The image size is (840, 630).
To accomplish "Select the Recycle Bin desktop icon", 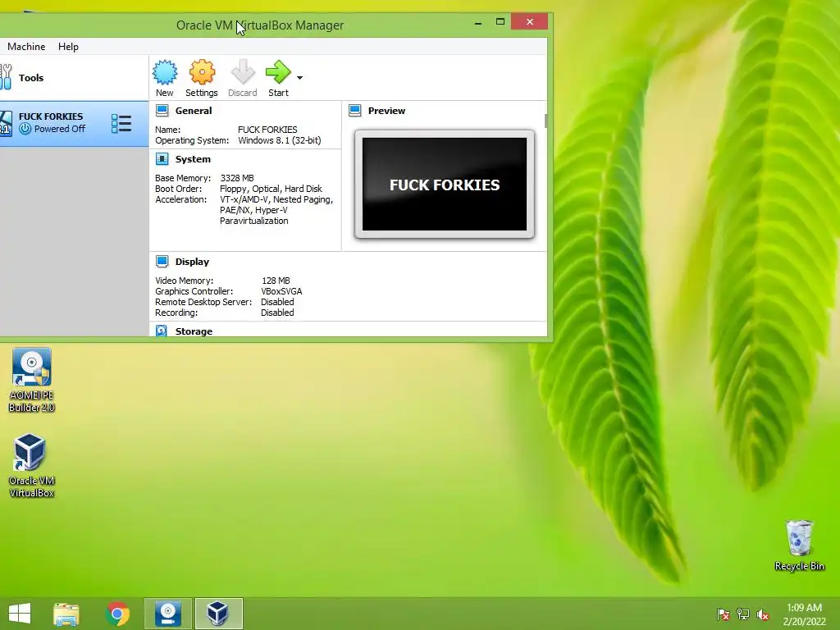I will tap(799, 546).
